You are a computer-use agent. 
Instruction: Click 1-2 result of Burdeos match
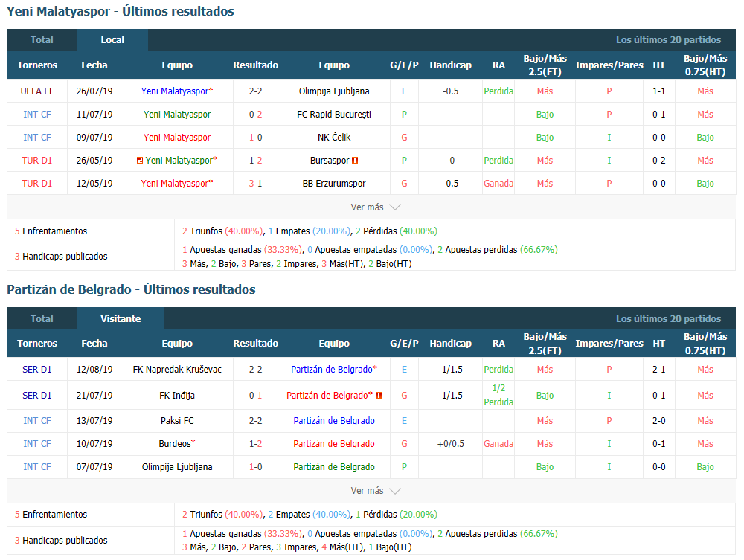[256, 444]
